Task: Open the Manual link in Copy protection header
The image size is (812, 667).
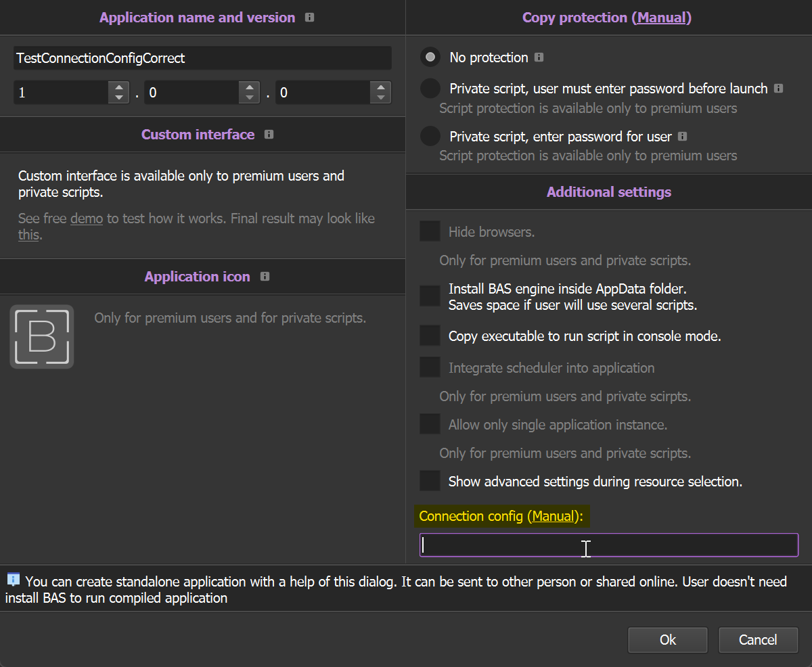Action: click(x=662, y=18)
